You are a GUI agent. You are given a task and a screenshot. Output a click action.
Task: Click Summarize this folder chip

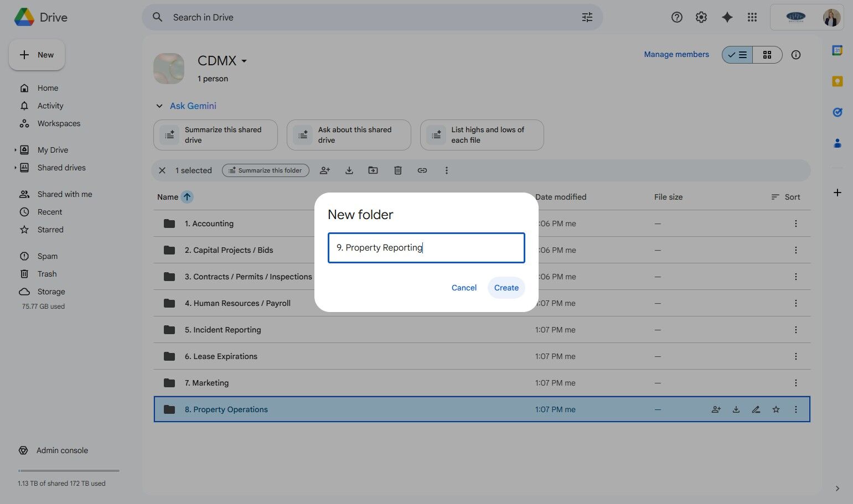266,170
